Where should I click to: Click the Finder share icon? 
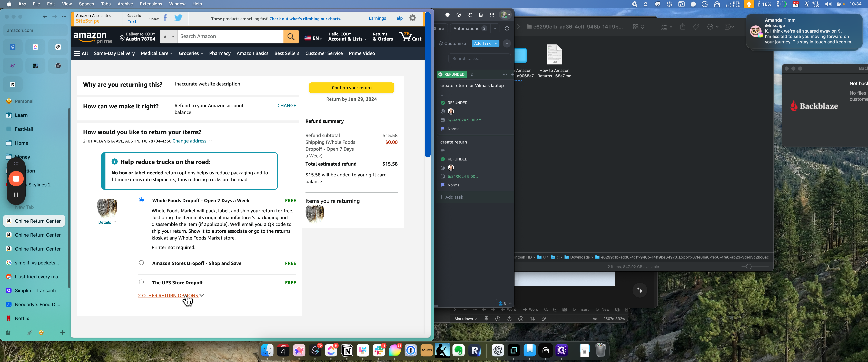[x=682, y=27]
